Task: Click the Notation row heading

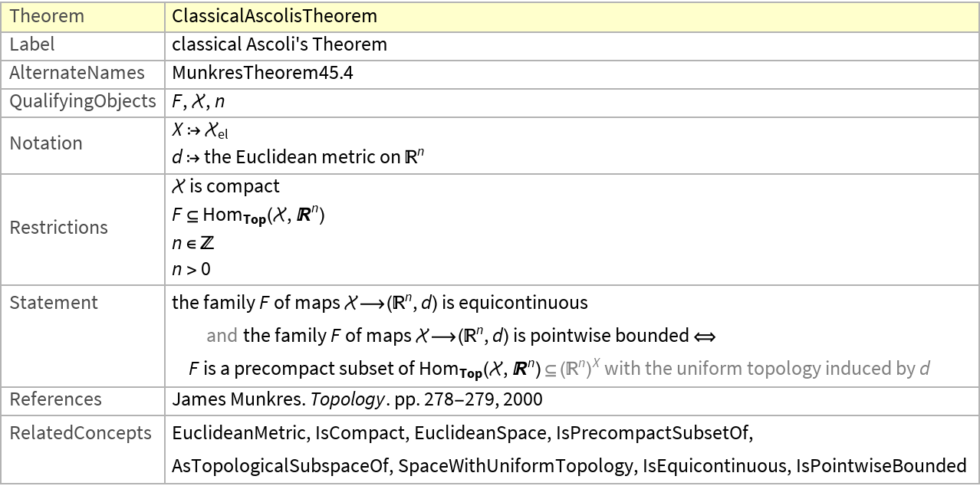Action: [46, 143]
